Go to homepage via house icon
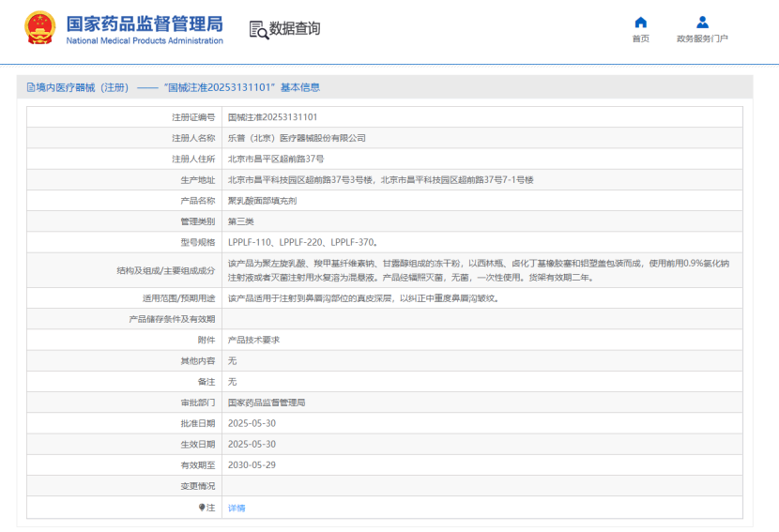The image size is (779, 532). [640, 22]
